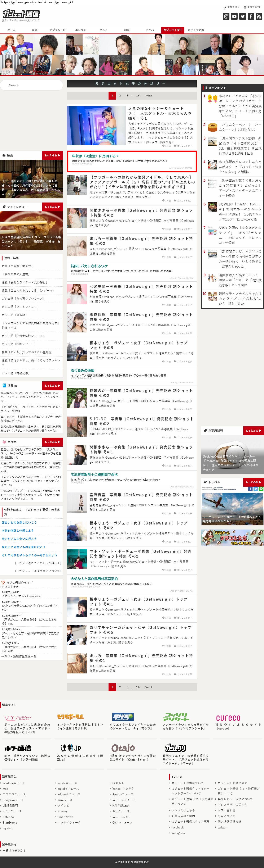Click the Twitter icon in the header
The image size is (264, 868).
pyautogui.click(x=242, y=16)
